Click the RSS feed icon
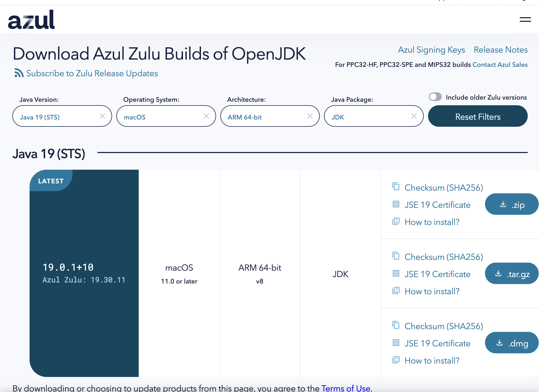This screenshot has height=392, width=539. tap(19, 73)
